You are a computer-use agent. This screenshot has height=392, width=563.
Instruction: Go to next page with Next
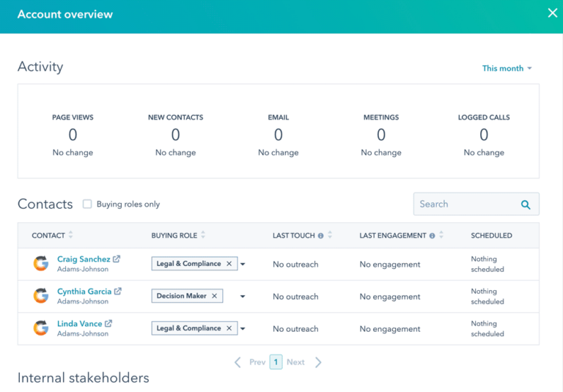pyautogui.click(x=295, y=362)
